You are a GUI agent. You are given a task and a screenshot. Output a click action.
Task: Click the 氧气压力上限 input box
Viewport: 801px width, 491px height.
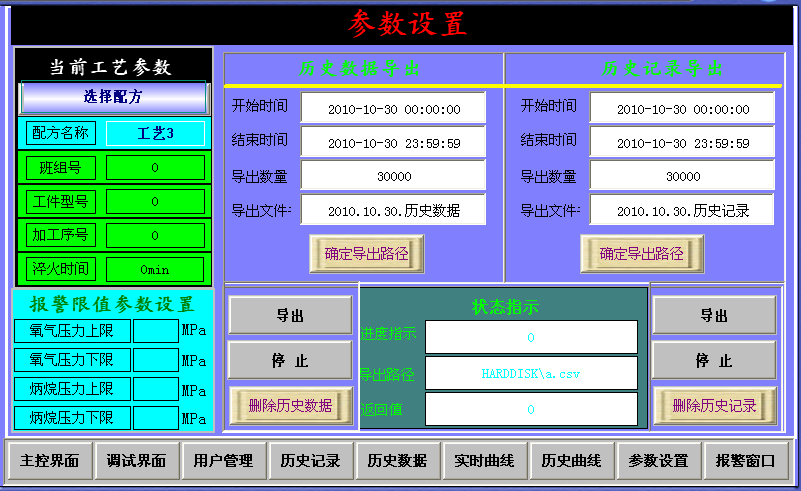tap(156, 331)
